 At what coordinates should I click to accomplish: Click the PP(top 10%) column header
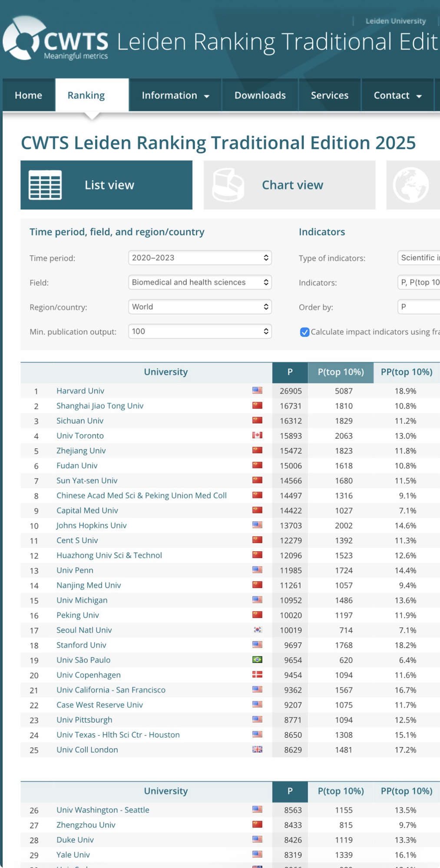click(406, 372)
